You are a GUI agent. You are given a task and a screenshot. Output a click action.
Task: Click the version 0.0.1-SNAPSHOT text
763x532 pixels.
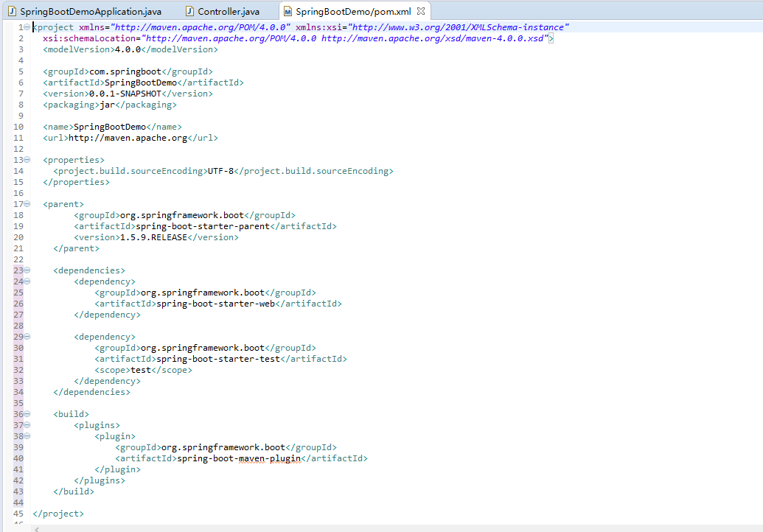coord(125,94)
